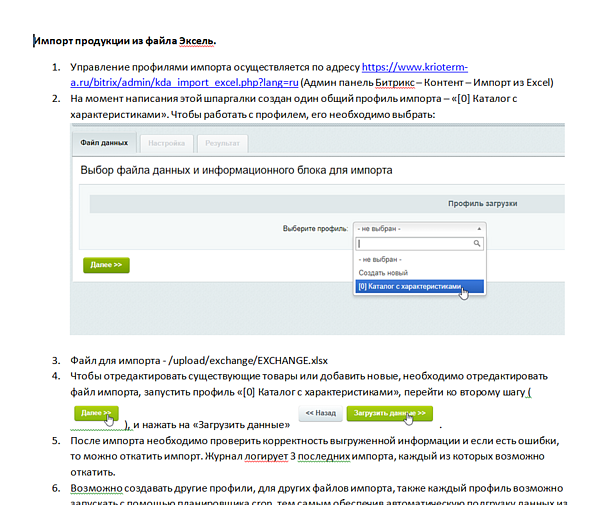Select the «- не выбран -» list option

click(x=419, y=259)
